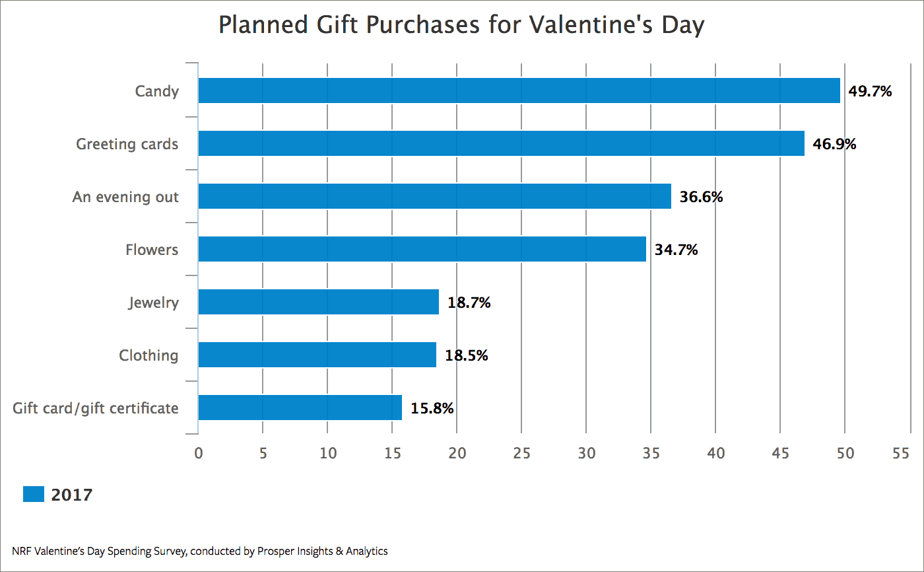Select the Greeting cards bar
Viewport: 924px width, 572px height.
pyautogui.click(x=502, y=143)
